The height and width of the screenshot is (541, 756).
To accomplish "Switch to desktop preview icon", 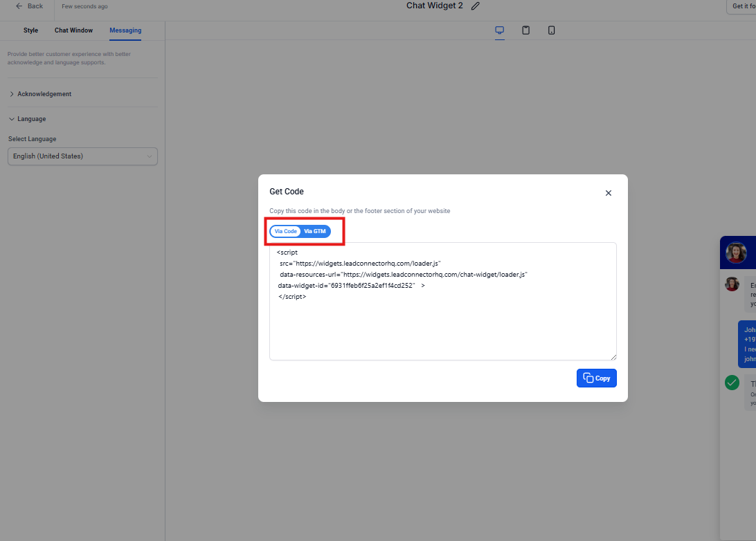I will tap(499, 30).
